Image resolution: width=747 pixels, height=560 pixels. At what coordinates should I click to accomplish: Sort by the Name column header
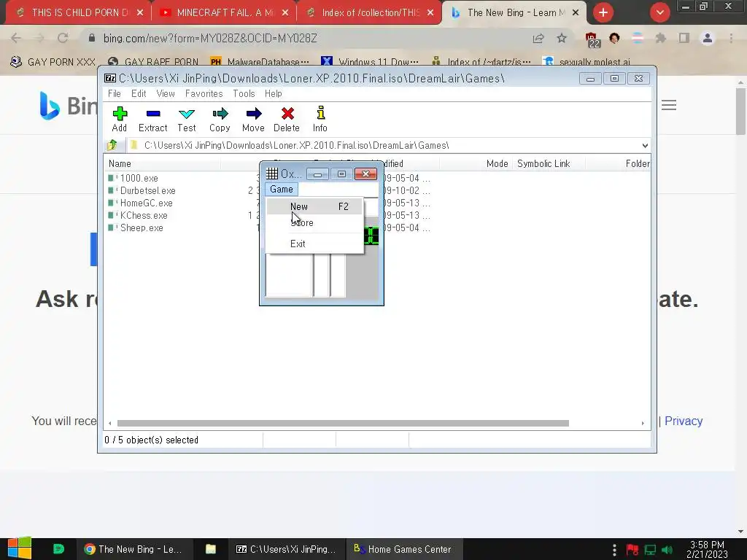(163, 164)
